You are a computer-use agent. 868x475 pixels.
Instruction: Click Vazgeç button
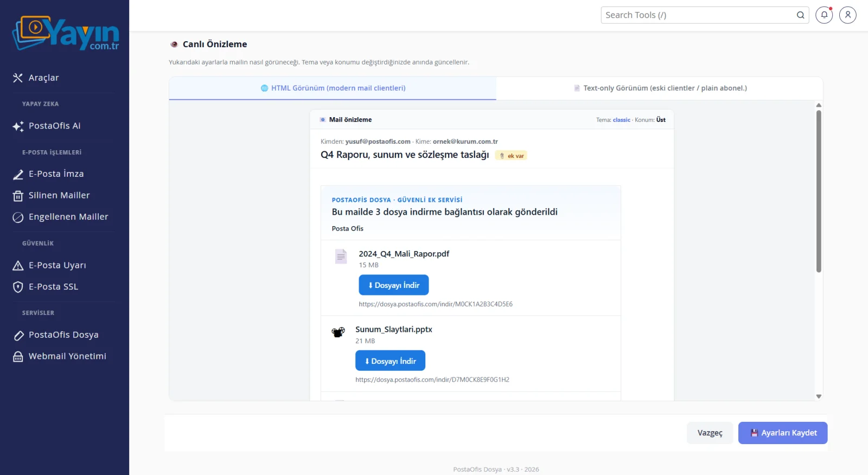click(710, 433)
